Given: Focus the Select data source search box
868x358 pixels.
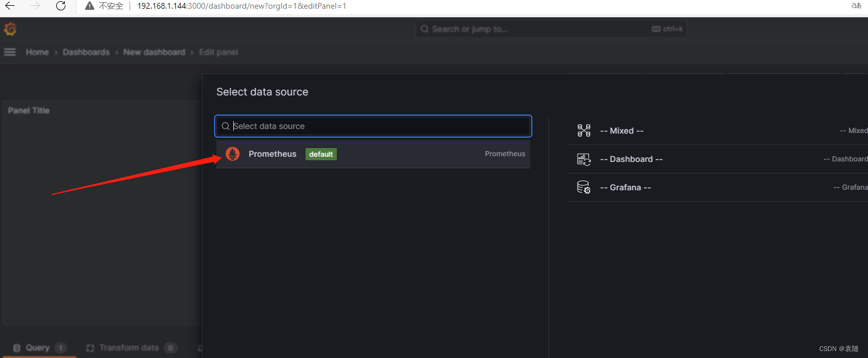Looking at the screenshot, I should click(x=373, y=126).
